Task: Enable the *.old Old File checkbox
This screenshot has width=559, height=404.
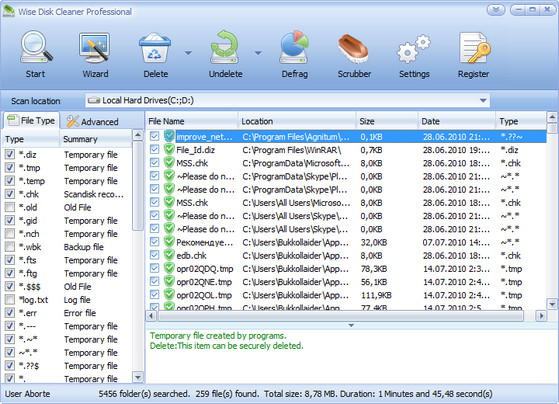Action: click(x=10, y=207)
